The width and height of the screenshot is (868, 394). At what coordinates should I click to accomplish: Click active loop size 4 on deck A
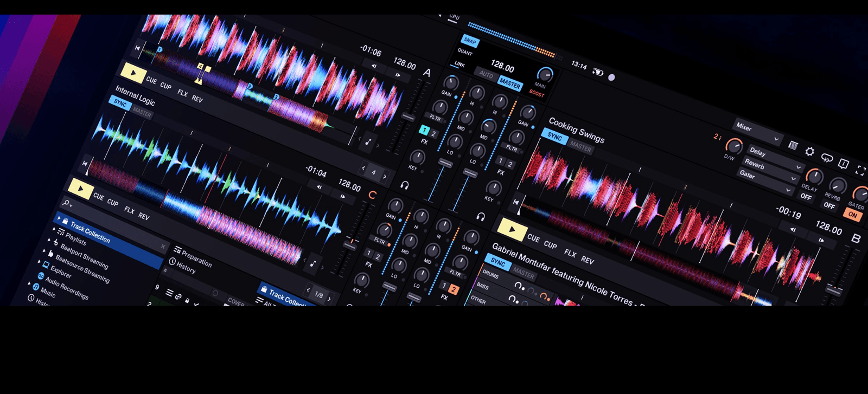[374, 172]
